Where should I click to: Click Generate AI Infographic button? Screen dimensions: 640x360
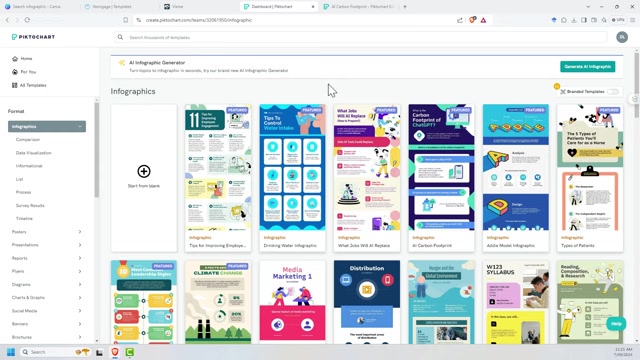click(587, 67)
